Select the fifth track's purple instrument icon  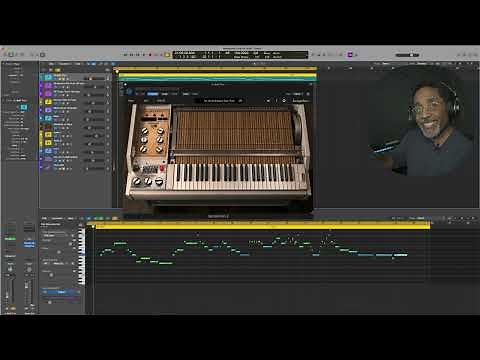click(49, 110)
